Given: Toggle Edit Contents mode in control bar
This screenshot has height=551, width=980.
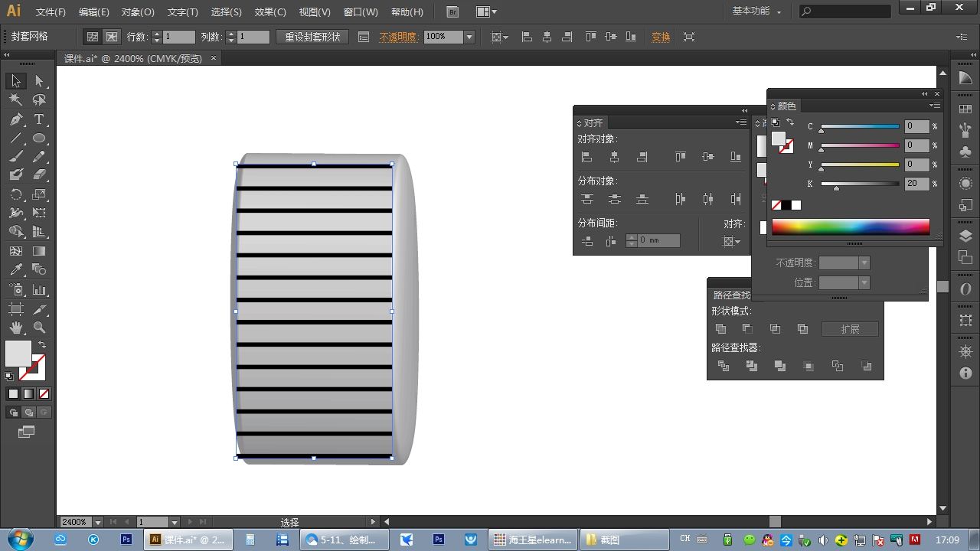Looking at the screenshot, I should point(112,37).
